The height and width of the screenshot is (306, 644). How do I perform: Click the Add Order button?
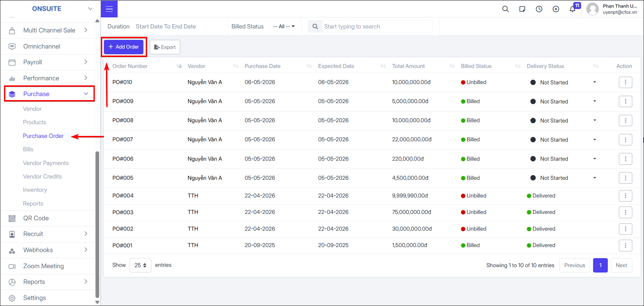click(x=124, y=47)
